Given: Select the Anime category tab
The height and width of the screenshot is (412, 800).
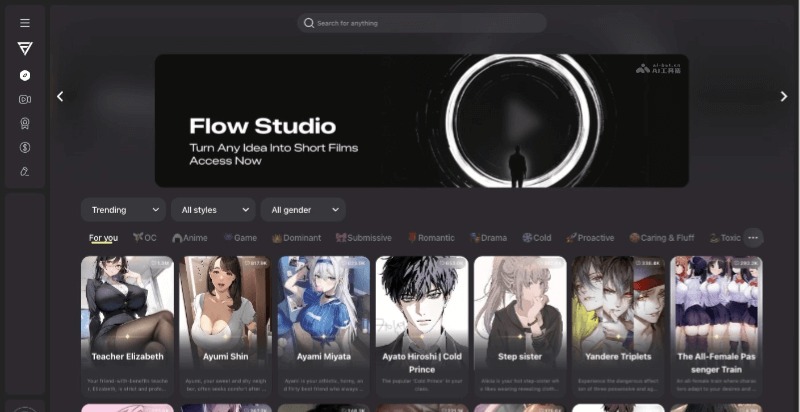Looking at the screenshot, I should click(190, 238).
